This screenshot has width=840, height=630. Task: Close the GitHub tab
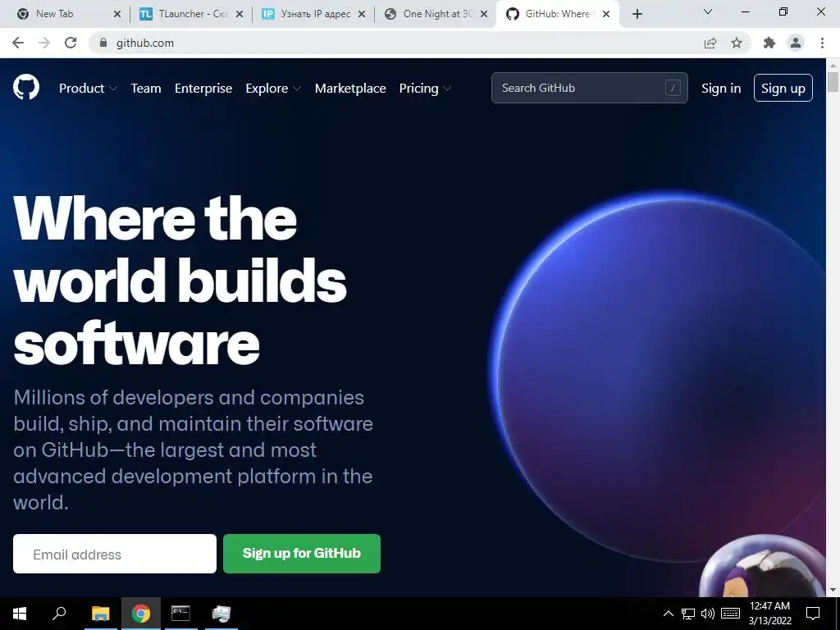(606, 14)
